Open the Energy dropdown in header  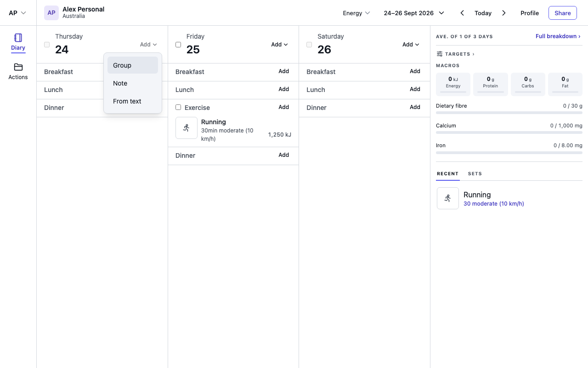coord(356,13)
